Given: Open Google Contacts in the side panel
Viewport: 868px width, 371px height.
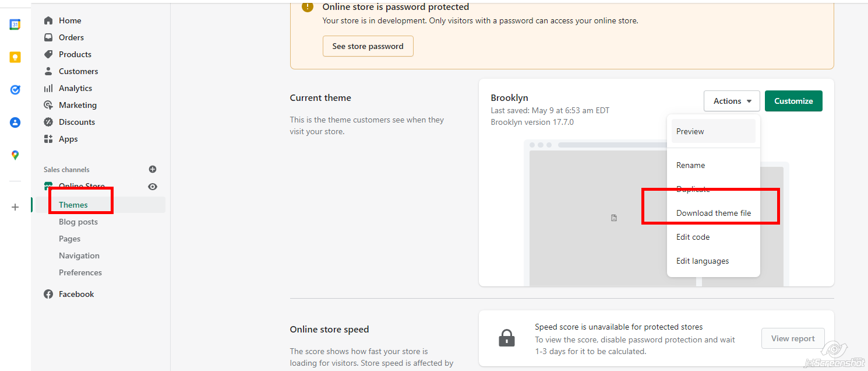Looking at the screenshot, I should 15,123.
